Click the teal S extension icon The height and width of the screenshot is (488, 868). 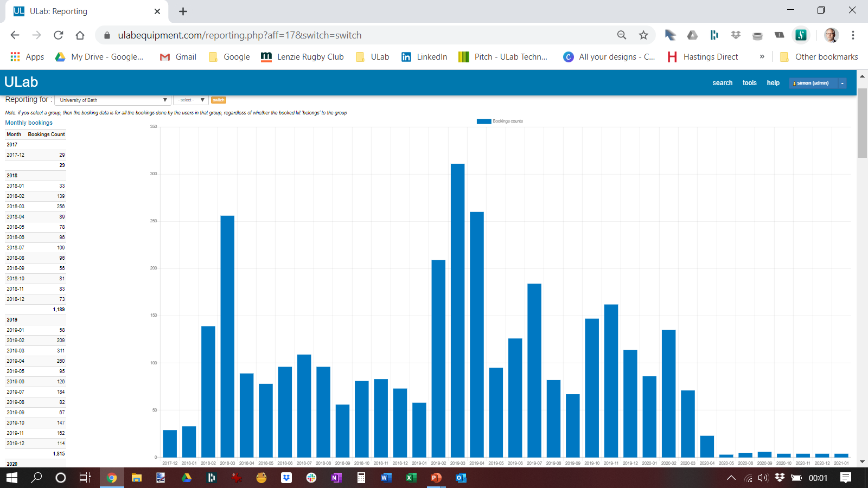801,35
